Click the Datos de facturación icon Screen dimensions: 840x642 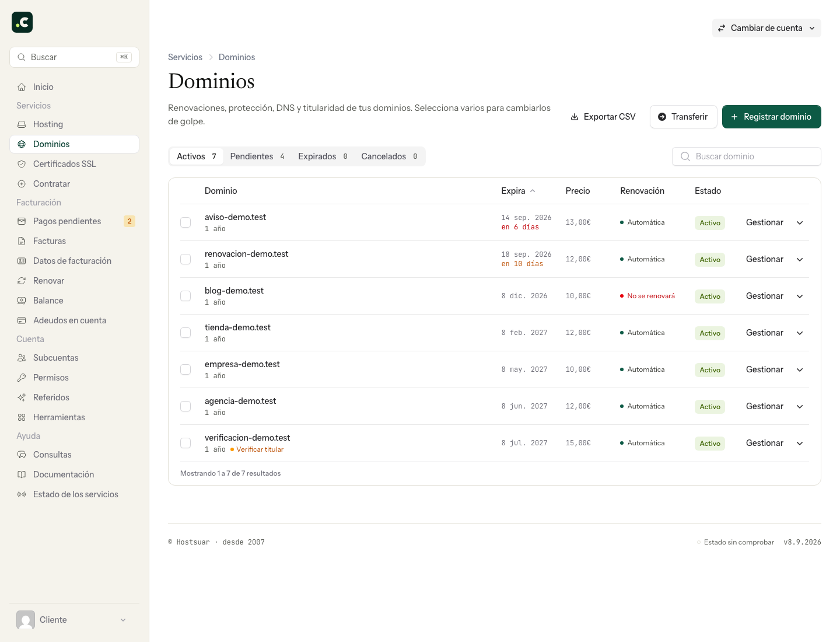22,261
